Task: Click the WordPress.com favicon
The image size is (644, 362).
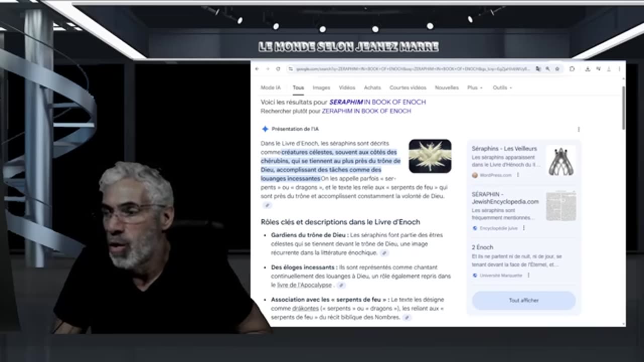Action: point(475,175)
